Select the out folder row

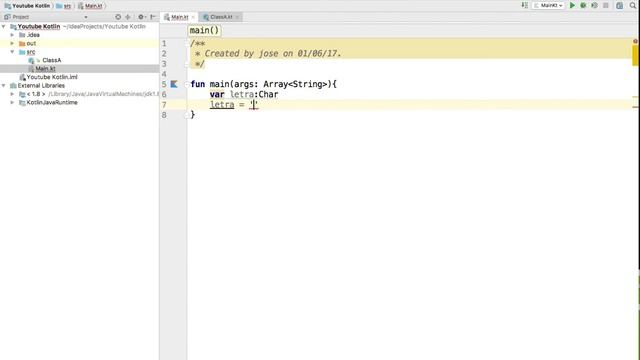pos(80,43)
